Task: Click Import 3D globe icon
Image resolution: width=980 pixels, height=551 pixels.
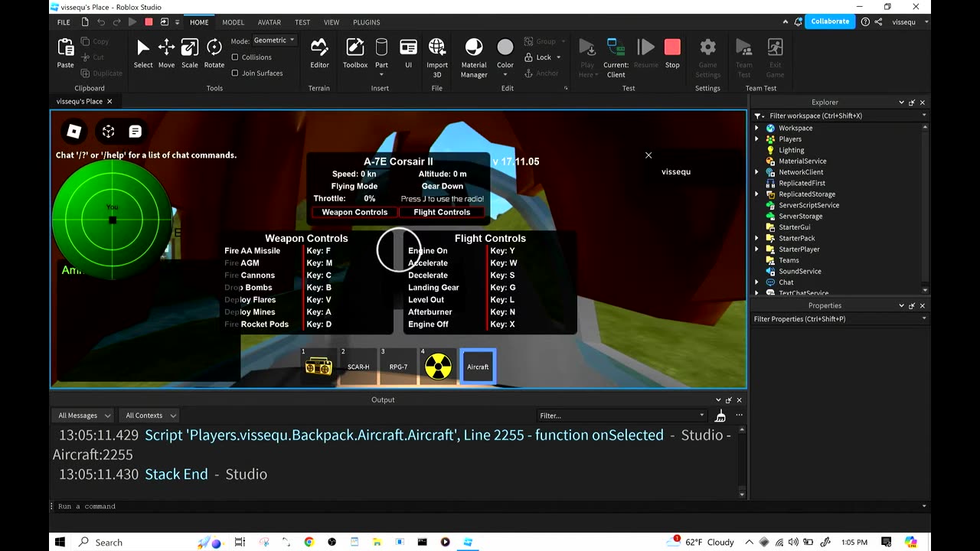Action: click(437, 47)
